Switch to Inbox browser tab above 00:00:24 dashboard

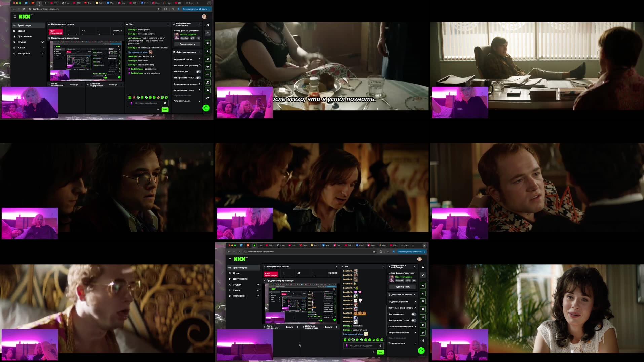pyautogui.click(x=167, y=3)
